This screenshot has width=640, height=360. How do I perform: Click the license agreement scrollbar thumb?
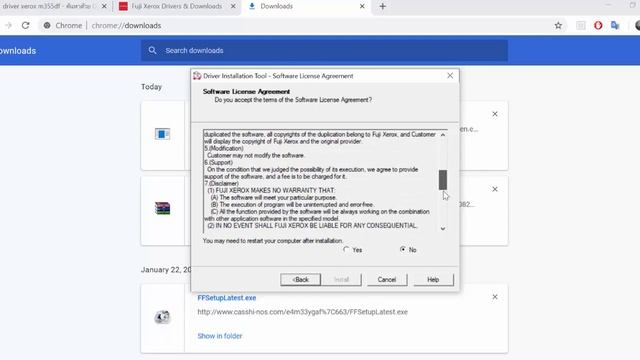443,180
